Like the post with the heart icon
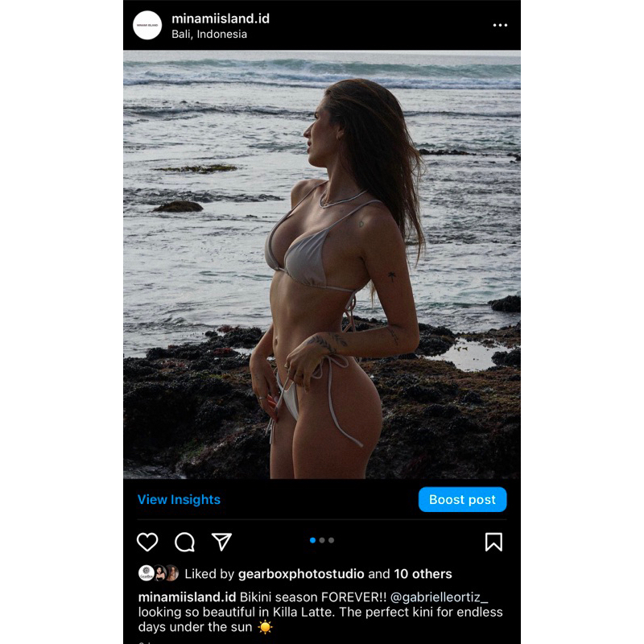 [x=147, y=542]
